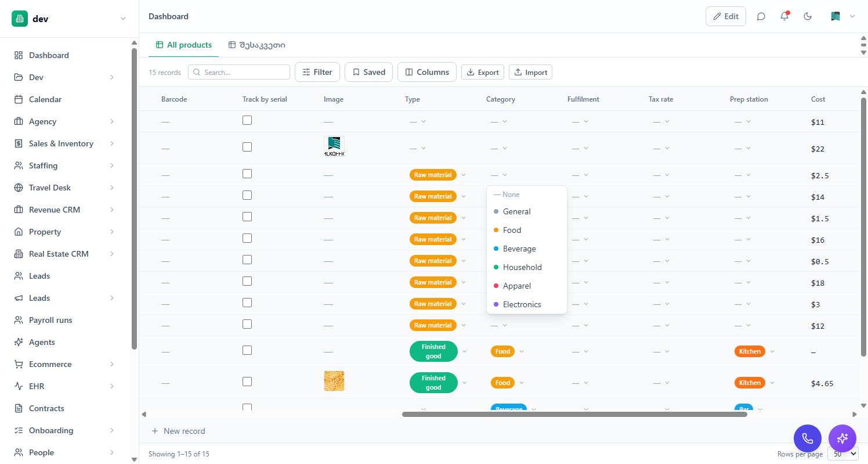Screen dimensions: 868x464
Task: Click the horizontal table scrollbar
Action: (574, 414)
